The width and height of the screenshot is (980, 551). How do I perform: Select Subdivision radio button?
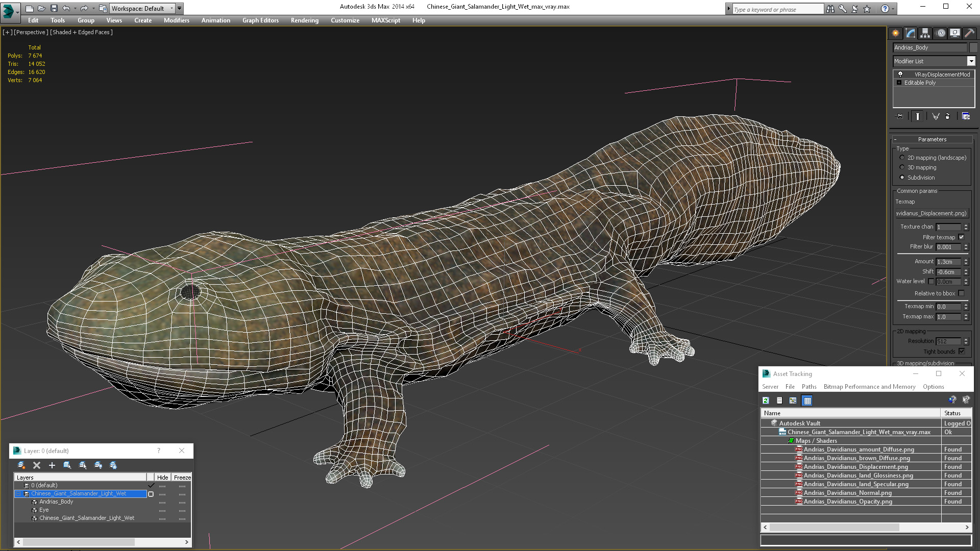[902, 178]
